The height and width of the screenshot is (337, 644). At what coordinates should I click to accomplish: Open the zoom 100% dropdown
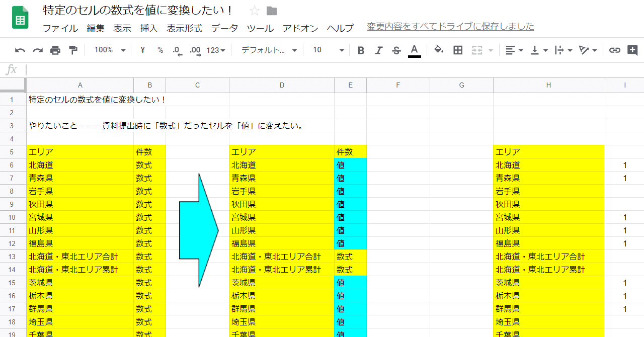coord(110,50)
